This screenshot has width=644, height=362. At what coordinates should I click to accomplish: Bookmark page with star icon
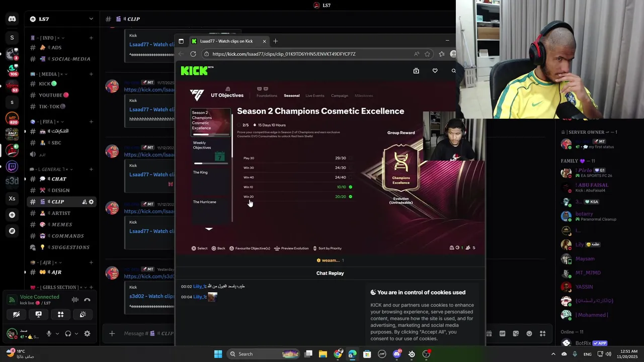click(427, 54)
